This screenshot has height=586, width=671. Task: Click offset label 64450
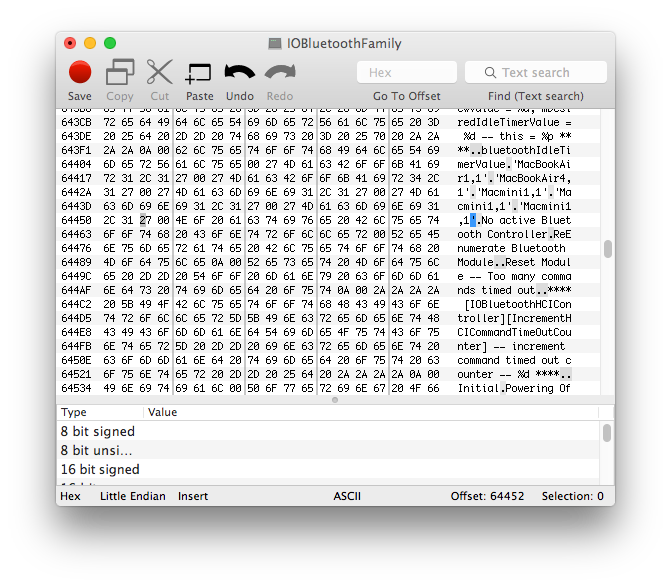[x=76, y=220]
